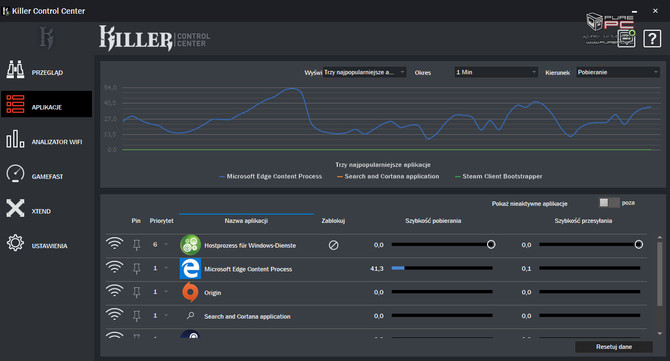The width and height of the screenshot is (670, 361).
Task: Click the Resetuj dane button
Action: (614, 346)
